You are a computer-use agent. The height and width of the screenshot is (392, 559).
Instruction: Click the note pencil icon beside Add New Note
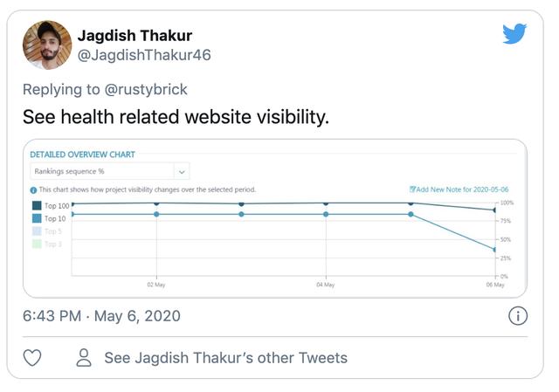point(412,189)
